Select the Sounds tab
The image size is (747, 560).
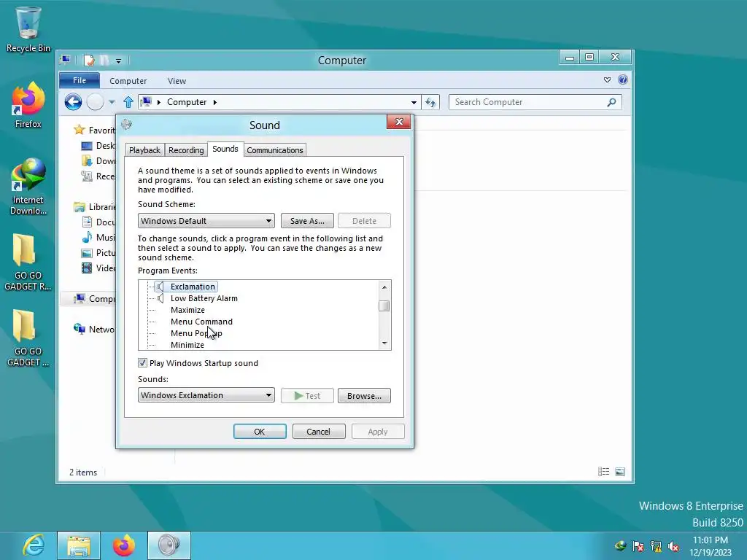225,149
